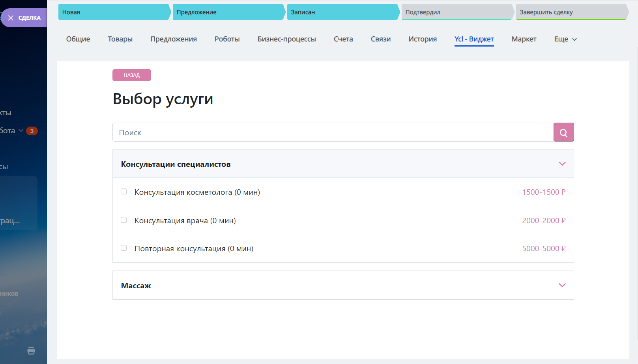
Task: Open the Маркет tab
Action: coord(524,39)
